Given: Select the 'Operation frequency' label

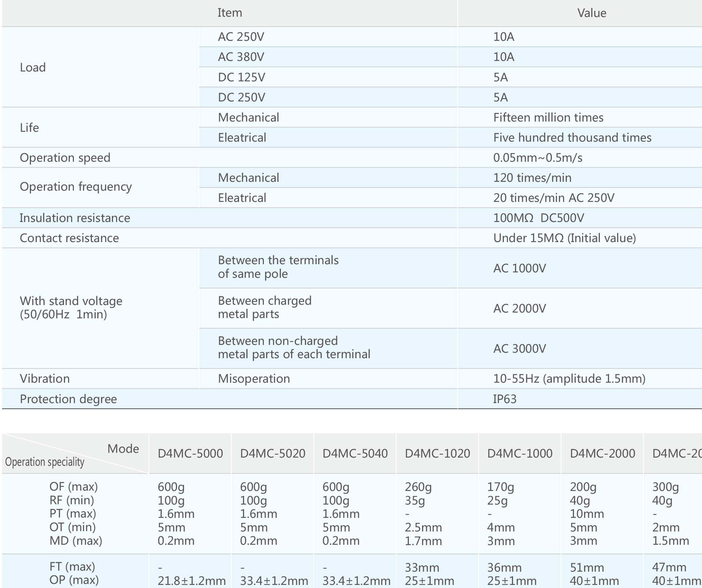Looking at the screenshot, I should (76, 187).
